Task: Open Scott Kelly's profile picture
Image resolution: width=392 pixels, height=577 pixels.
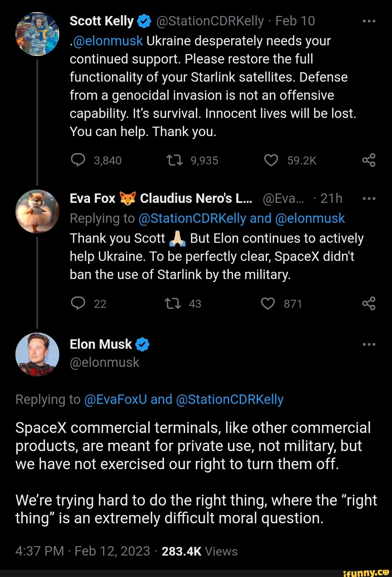Action: pyautogui.click(x=37, y=34)
